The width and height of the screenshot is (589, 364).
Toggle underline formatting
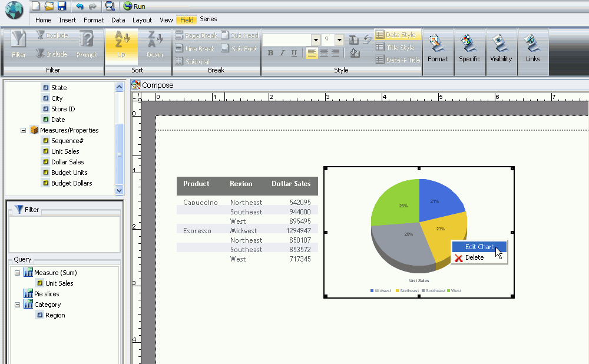(294, 53)
